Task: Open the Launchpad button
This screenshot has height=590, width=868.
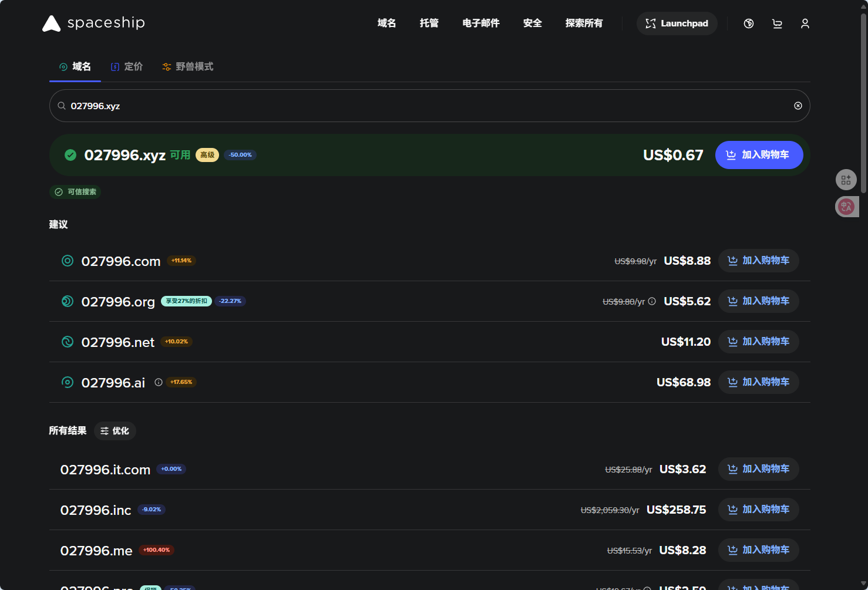Action: pos(677,23)
